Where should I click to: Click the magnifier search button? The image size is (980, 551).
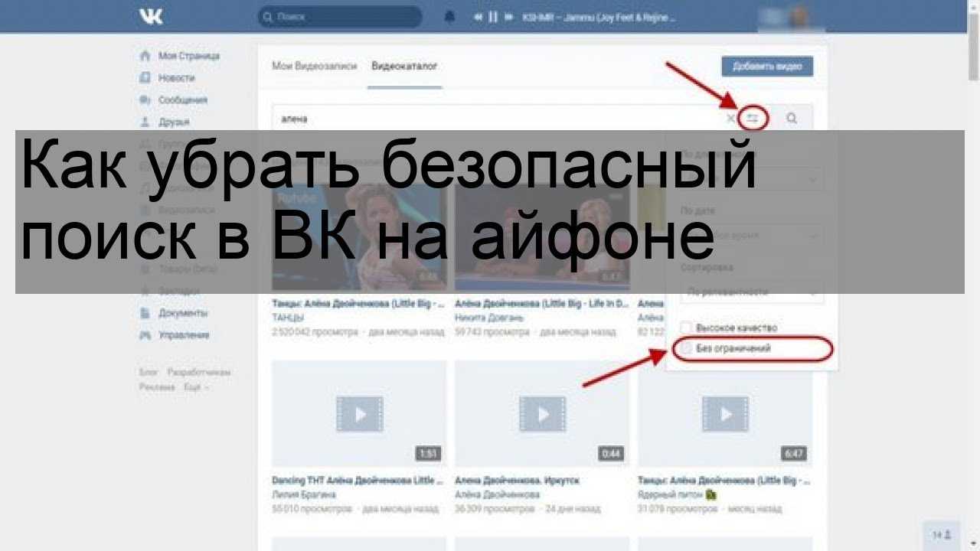[792, 119]
